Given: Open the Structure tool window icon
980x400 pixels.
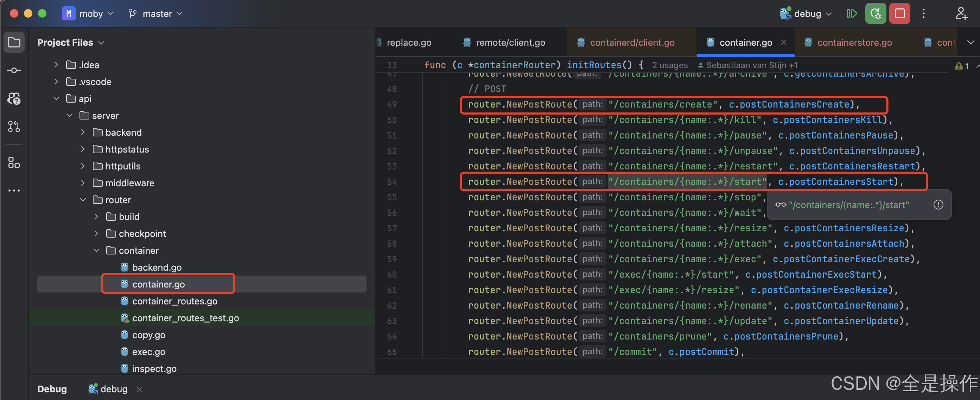Looking at the screenshot, I should (14, 163).
